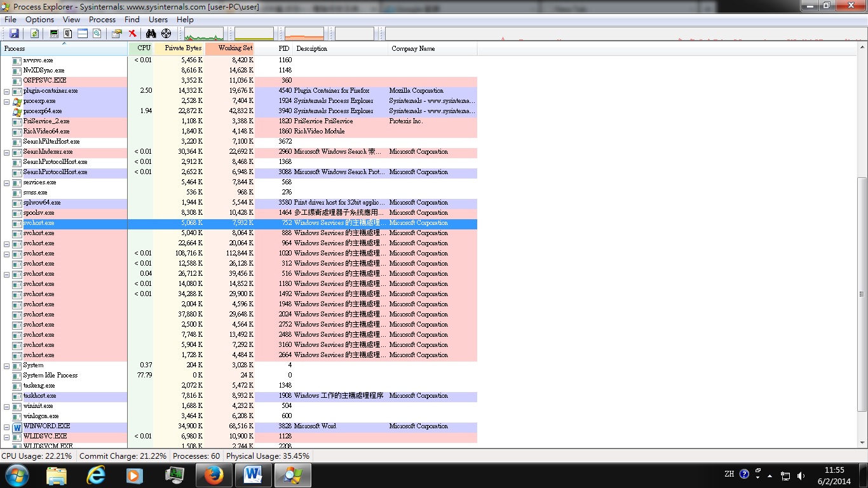The width and height of the screenshot is (868, 488).
Task: Click the CPU Usage status bar entry
Action: coord(37,456)
